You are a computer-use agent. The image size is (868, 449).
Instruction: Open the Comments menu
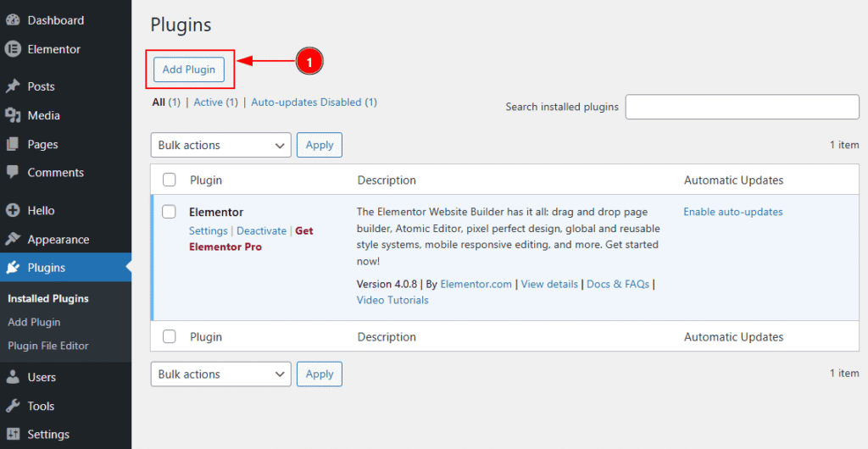(x=55, y=173)
